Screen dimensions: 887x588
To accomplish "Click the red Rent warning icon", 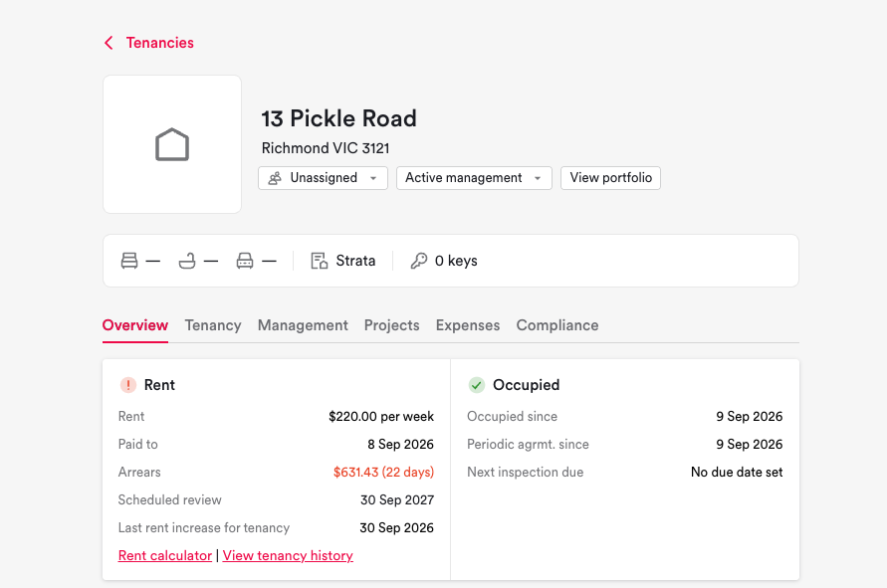I will [128, 385].
